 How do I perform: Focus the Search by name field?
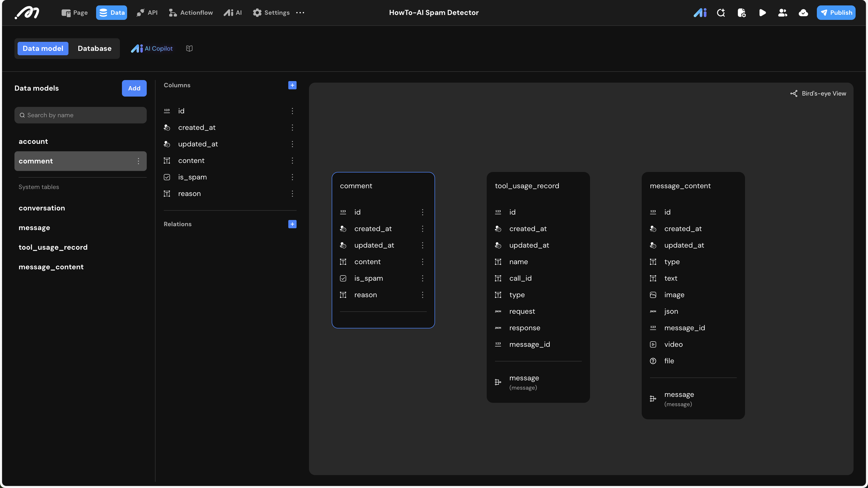coord(81,115)
